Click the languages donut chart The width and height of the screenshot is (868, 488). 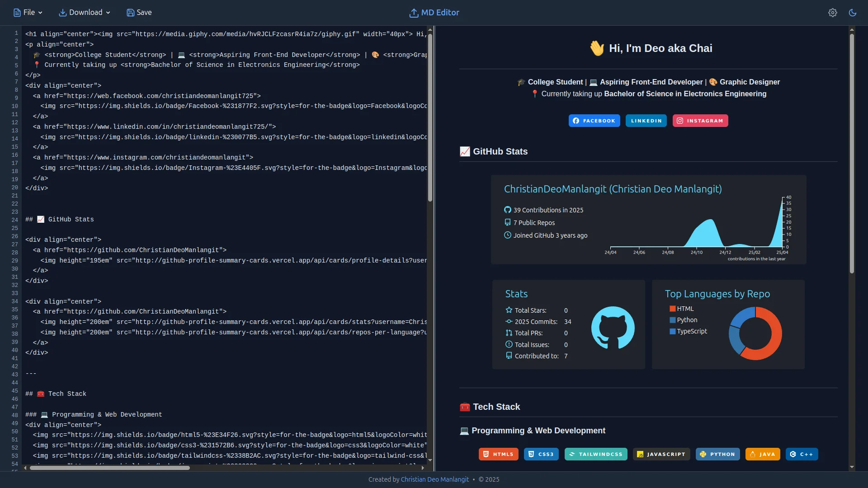click(755, 333)
